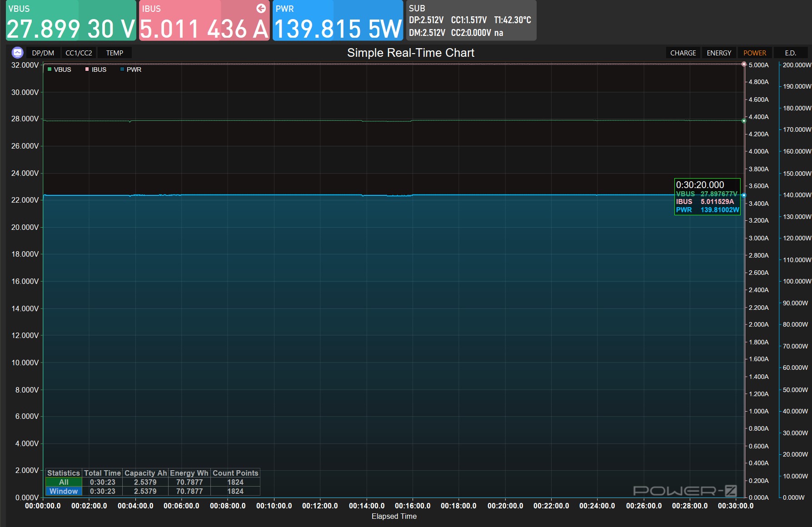
Task: Open the E.D. view
Action: tap(790, 53)
